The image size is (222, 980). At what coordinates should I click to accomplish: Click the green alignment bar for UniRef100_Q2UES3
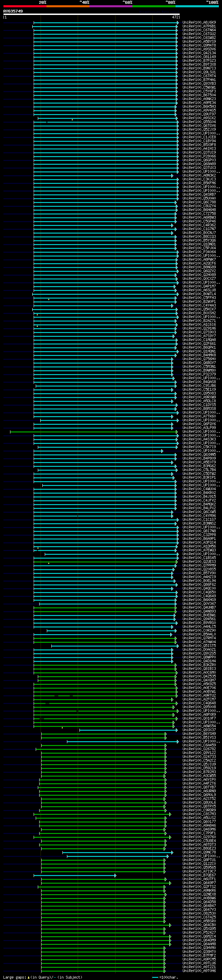click(105, 561)
